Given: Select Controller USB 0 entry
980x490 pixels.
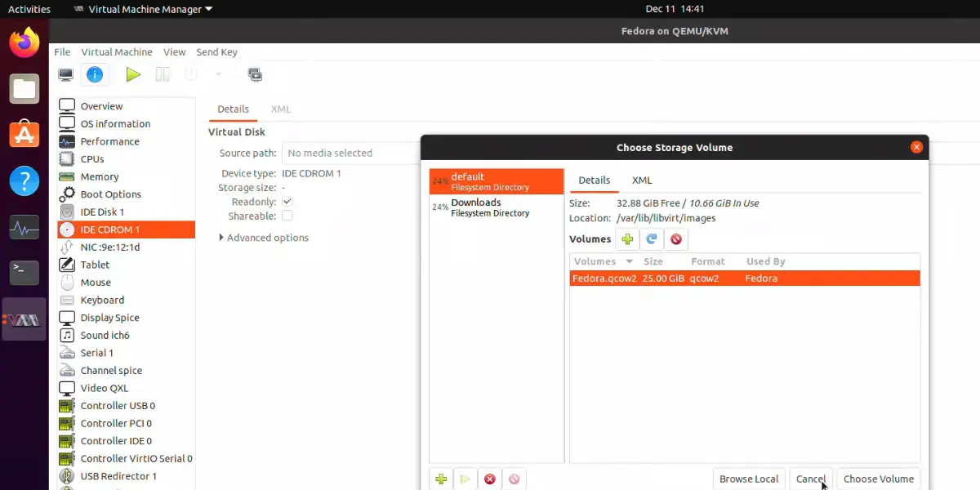Looking at the screenshot, I should 127,406.
